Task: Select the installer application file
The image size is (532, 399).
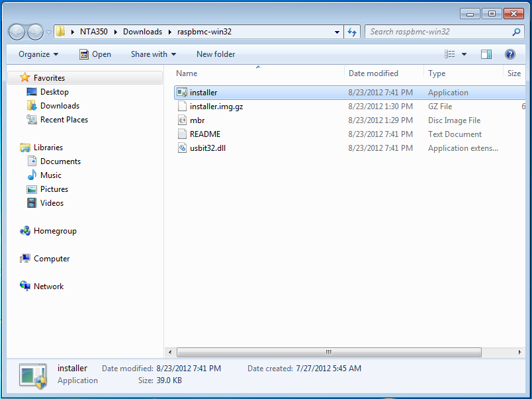Action: click(x=350, y=93)
